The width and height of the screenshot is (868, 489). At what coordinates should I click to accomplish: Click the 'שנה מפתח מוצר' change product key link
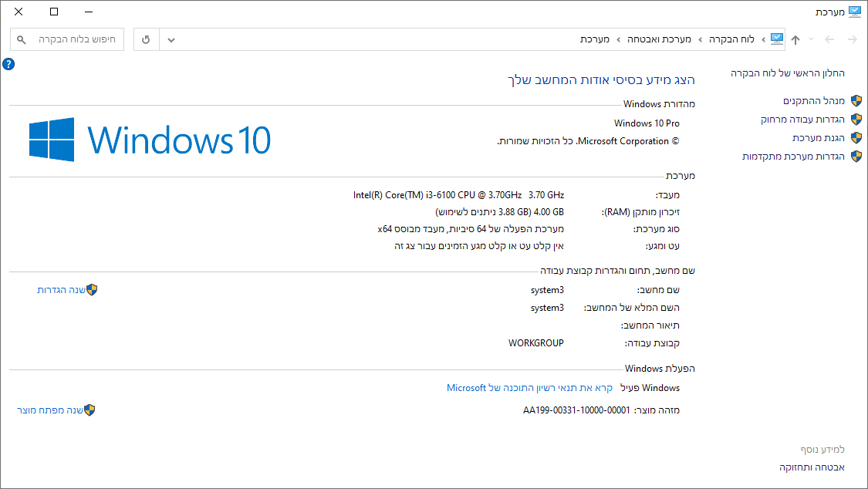point(50,410)
